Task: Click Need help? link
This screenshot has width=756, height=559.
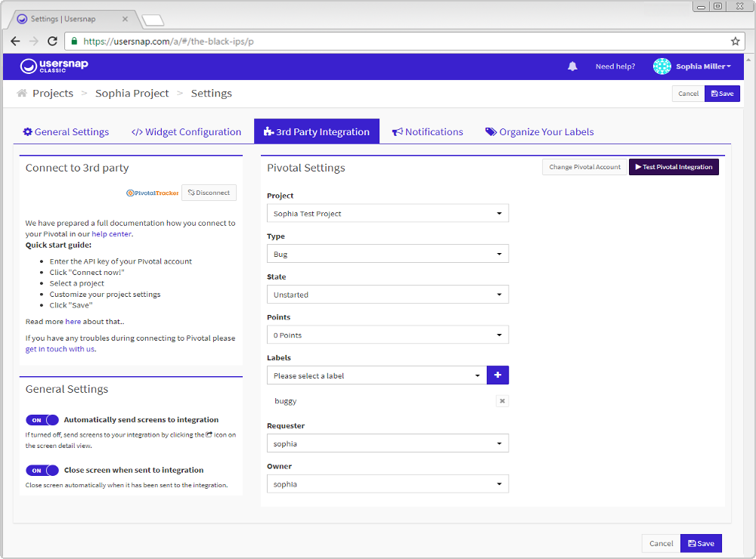Action: click(615, 66)
